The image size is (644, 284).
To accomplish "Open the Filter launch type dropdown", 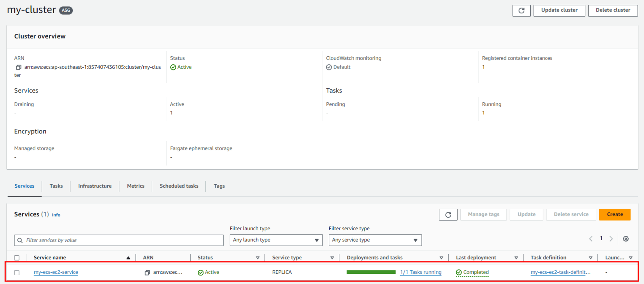I will tap(276, 240).
